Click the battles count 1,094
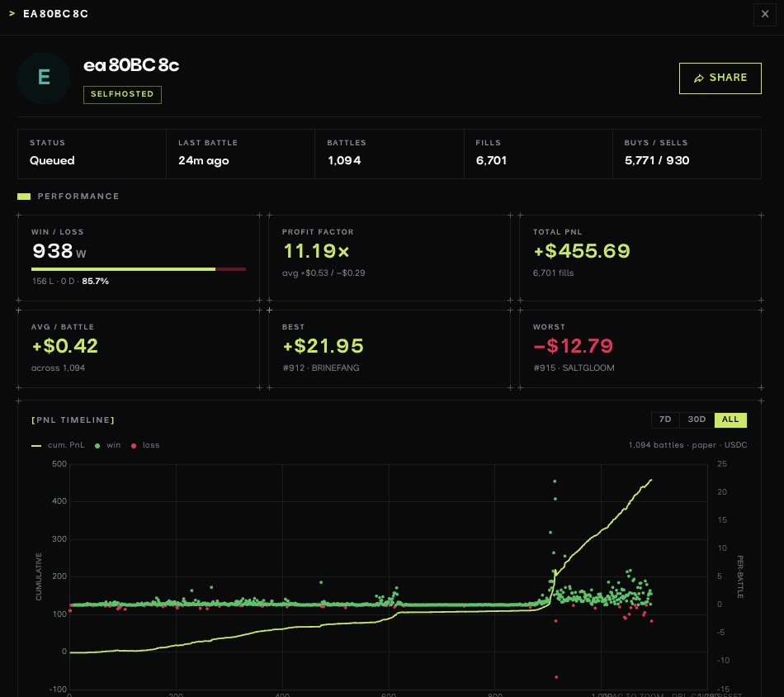Viewport: 784px width, 697px height. point(344,160)
